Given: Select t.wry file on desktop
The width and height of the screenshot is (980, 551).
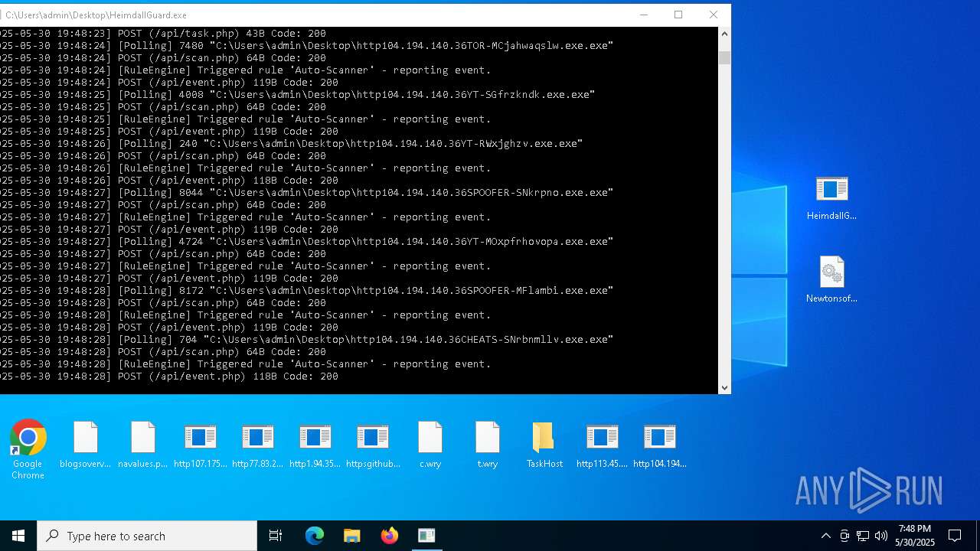Looking at the screenshot, I should pos(488,445).
